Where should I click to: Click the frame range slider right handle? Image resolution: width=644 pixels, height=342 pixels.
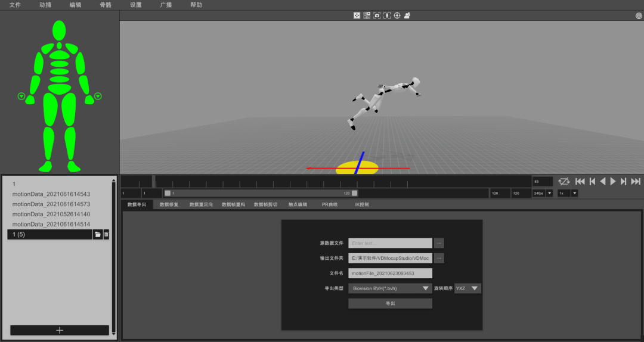(x=354, y=194)
